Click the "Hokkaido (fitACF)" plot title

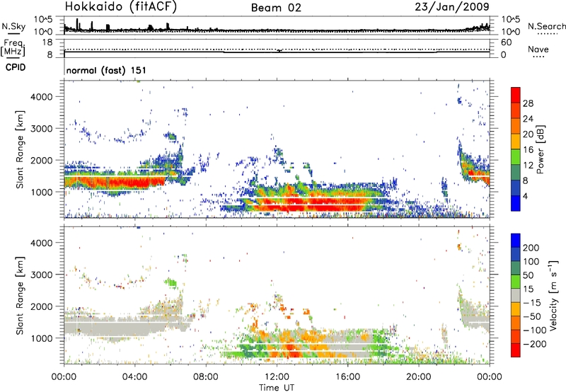[120, 6]
